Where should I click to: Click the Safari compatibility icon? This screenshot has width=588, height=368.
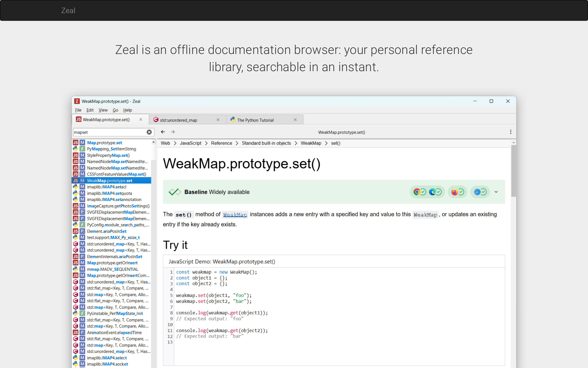[x=477, y=192]
